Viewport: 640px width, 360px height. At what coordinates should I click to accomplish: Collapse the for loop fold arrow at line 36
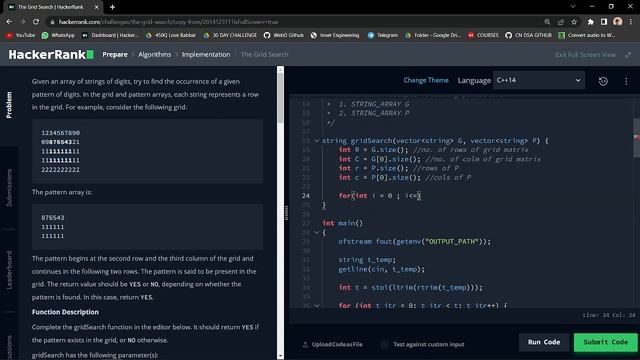[x=316, y=305]
